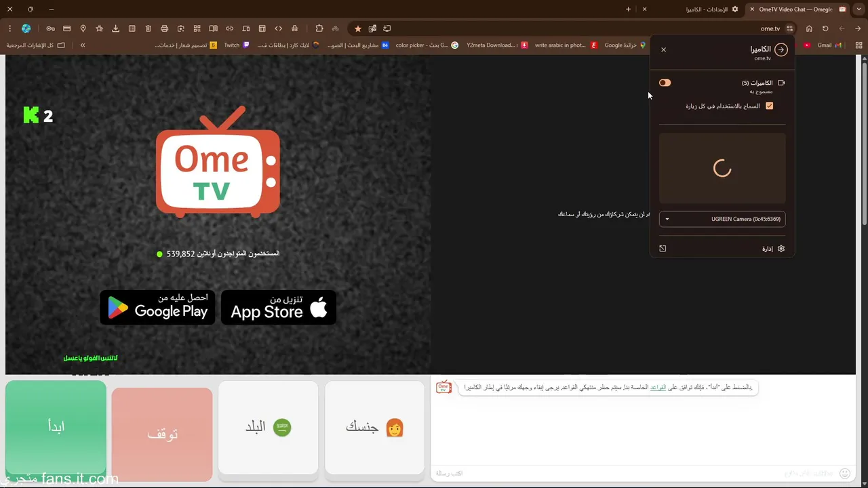
Task: Click the red stop (توقف) button
Action: click(x=162, y=434)
